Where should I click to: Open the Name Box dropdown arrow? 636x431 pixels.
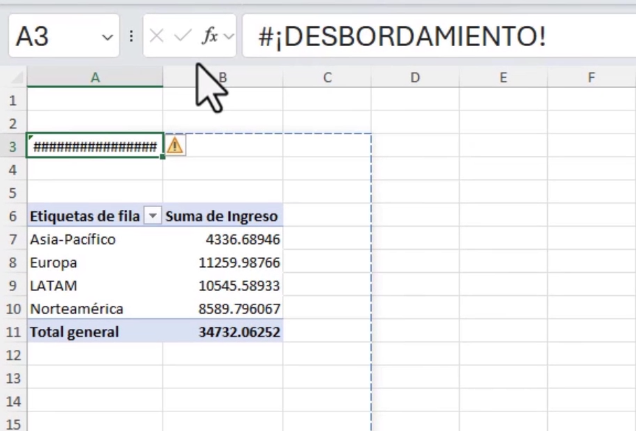point(107,37)
